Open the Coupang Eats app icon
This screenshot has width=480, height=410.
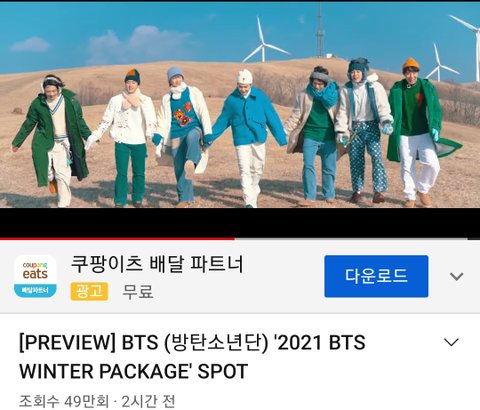point(35,277)
